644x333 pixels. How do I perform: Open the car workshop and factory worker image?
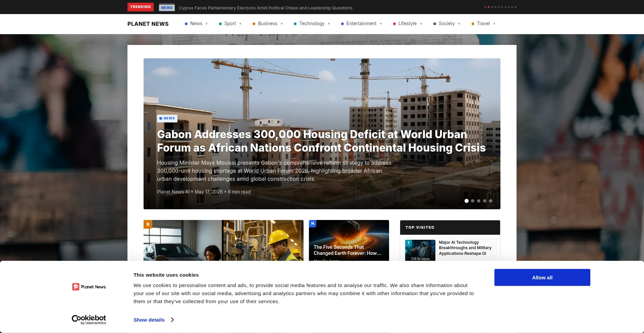223,240
